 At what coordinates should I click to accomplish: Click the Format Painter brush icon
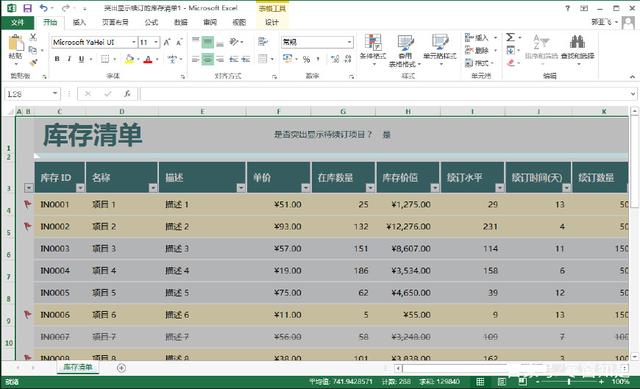click(x=33, y=63)
